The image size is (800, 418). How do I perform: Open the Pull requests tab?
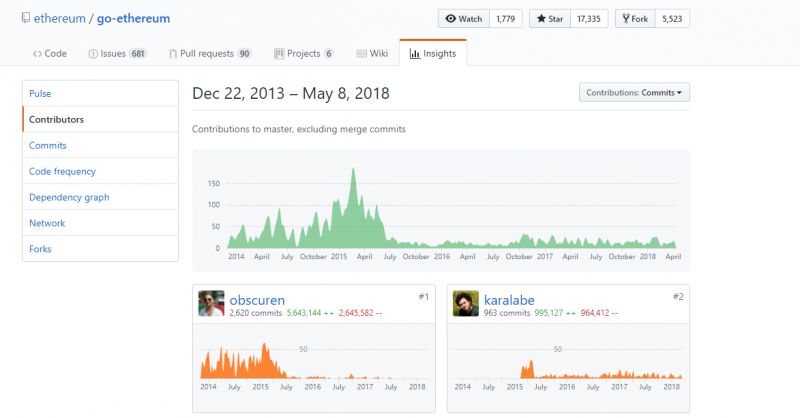(210, 54)
